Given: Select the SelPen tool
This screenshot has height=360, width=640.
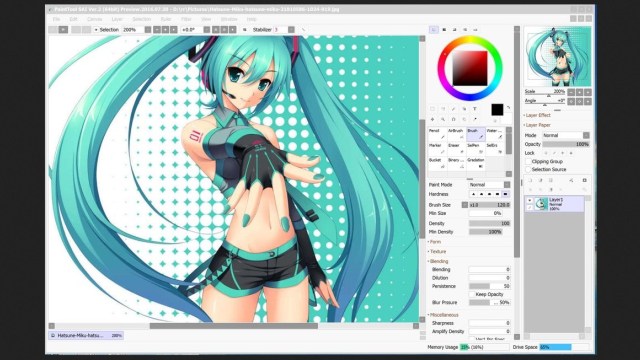Looking at the screenshot, I should click(476, 149).
